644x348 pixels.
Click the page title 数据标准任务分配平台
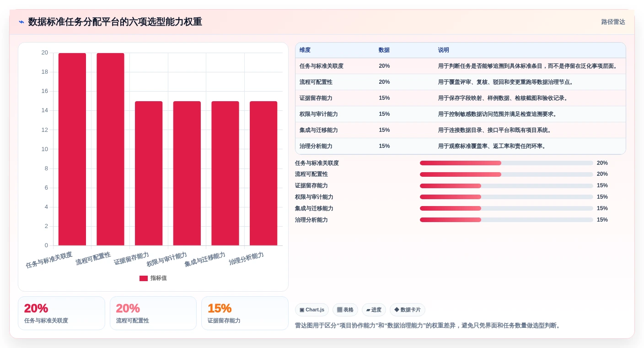[115, 22]
